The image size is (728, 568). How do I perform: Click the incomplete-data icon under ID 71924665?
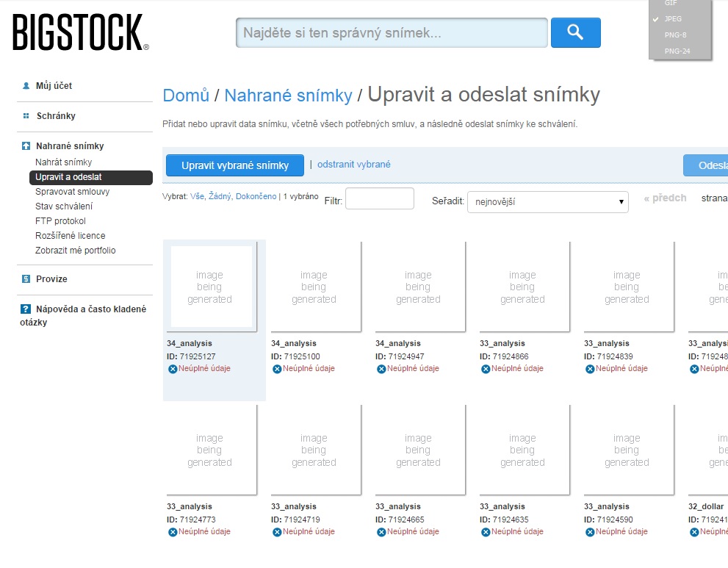tap(381, 532)
